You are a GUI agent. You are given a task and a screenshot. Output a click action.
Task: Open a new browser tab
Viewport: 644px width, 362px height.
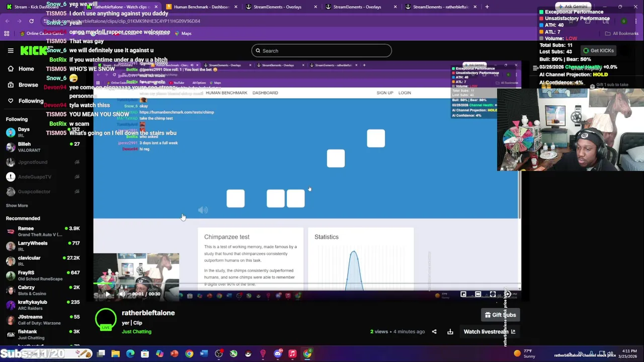[x=487, y=7]
